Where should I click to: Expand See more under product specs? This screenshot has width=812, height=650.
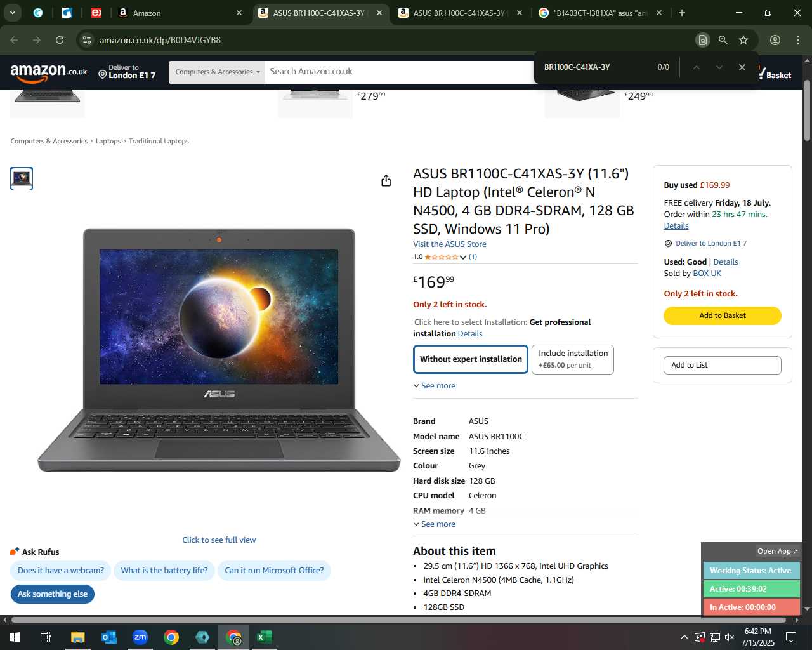point(435,524)
